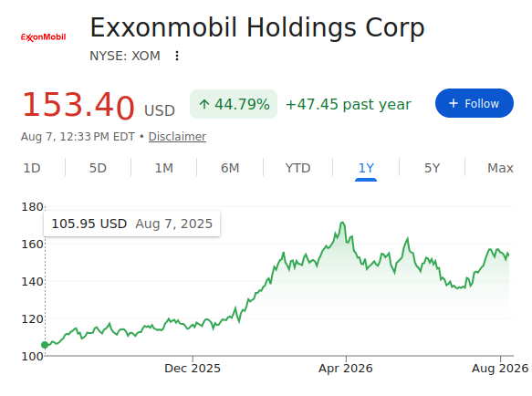The image size is (532, 396).
Task: Open the 5Y chart view
Action: (432, 168)
